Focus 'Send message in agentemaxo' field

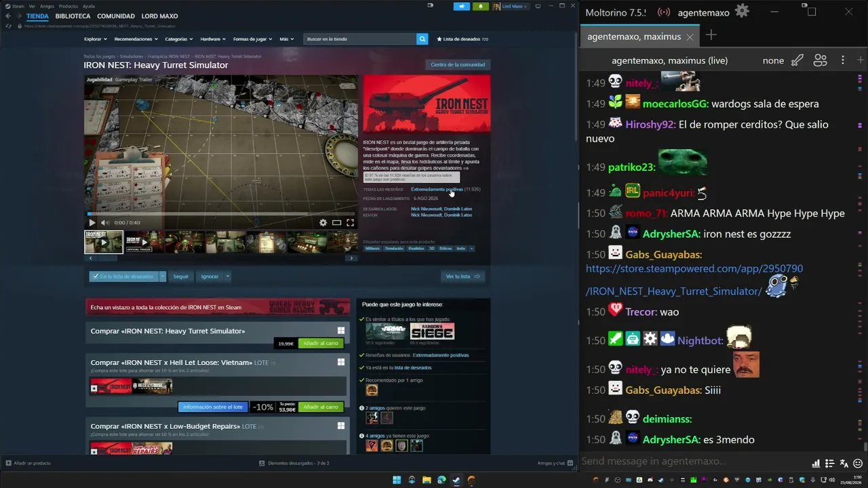pyautogui.click(x=694, y=462)
